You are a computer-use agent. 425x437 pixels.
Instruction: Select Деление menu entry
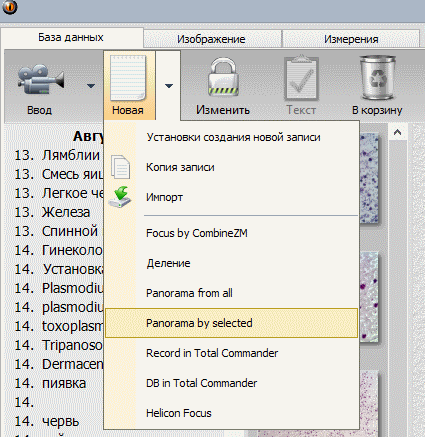pos(231,263)
